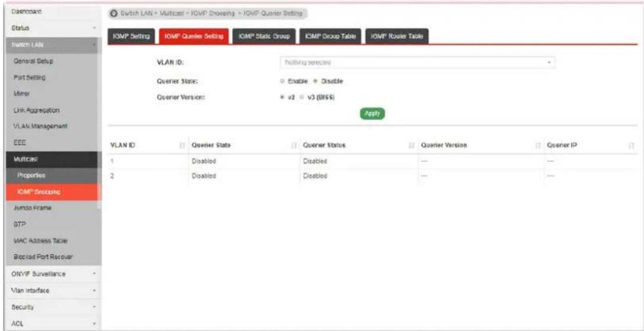Switch to IGMP Setting tab
644x331 pixels.
point(132,37)
